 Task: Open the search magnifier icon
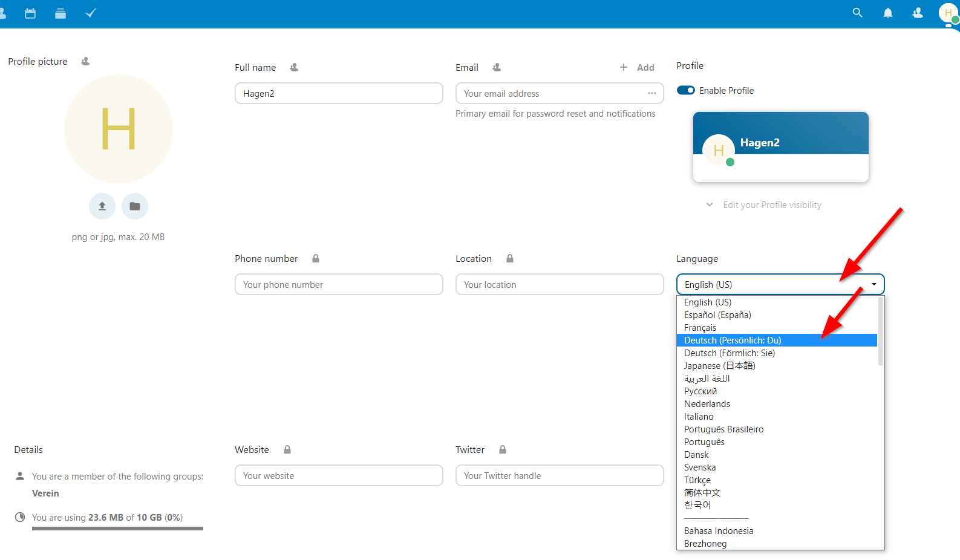coord(857,13)
